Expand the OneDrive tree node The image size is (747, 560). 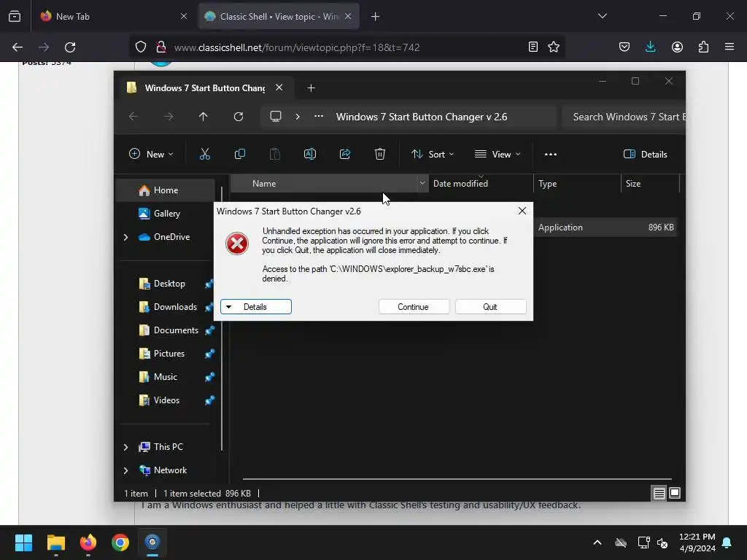tap(125, 237)
